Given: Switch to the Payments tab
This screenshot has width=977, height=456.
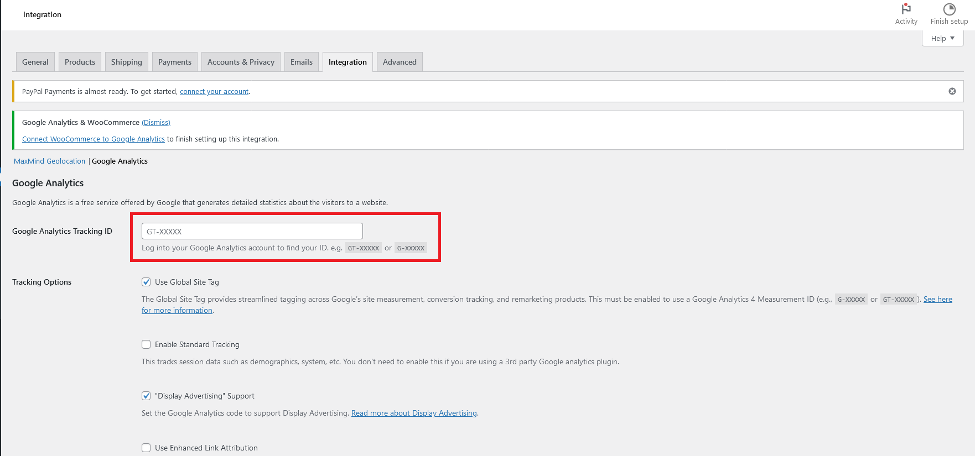Looking at the screenshot, I should [174, 62].
